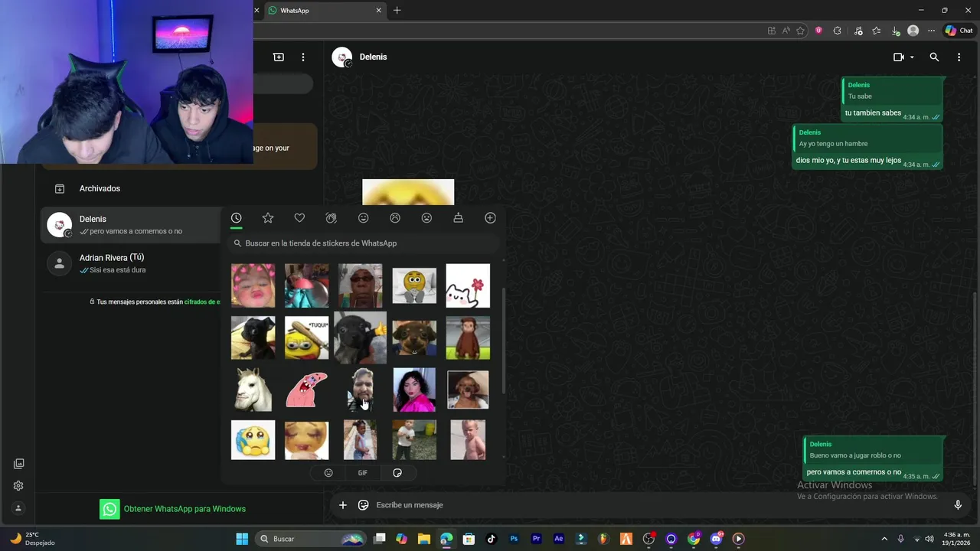Send the crying yellow emoji sticker
The width and height of the screenshot is (980, 551).
(253, 440)
